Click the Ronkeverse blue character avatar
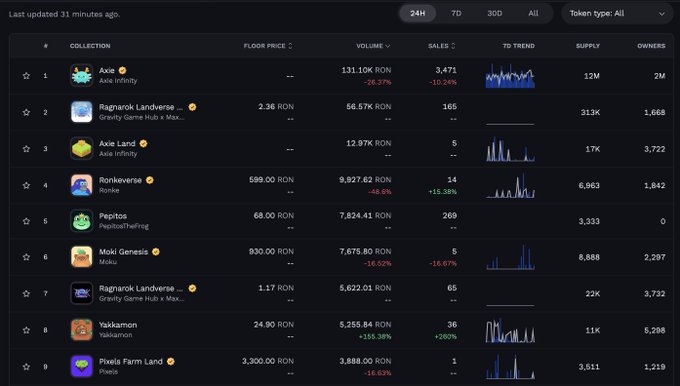Viewport: 680px width, 386px height. point(82,185)
